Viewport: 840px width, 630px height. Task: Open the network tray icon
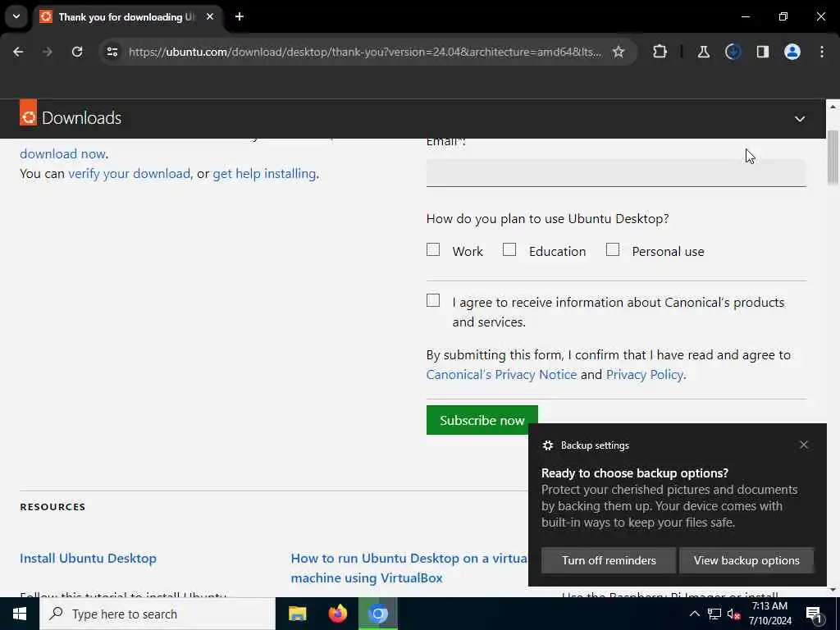pos(714,614)
